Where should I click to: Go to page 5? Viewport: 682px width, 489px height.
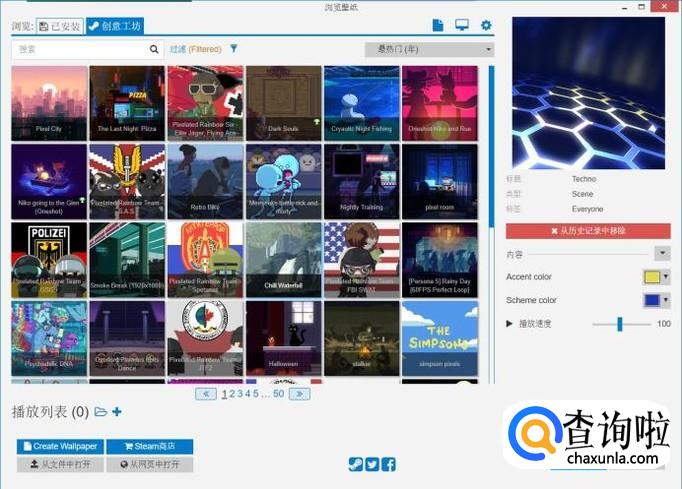[256, 394]
